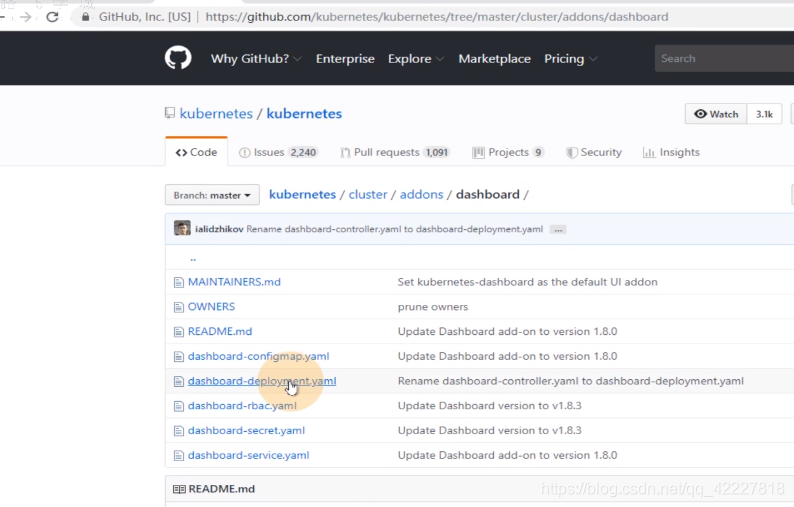Go to cluster folder in breadcrumb
This screenshot has height=507, width=794.
click(x=368, y=194)
